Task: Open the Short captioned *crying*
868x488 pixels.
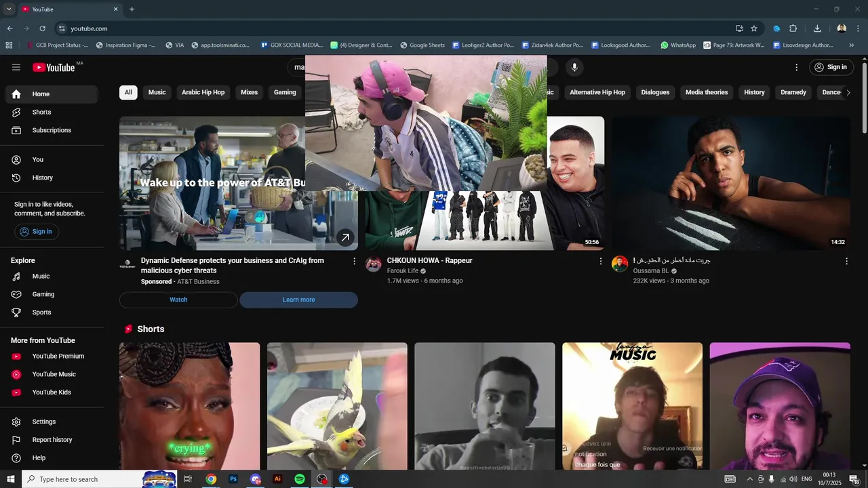Action: [x=189, y=407]
